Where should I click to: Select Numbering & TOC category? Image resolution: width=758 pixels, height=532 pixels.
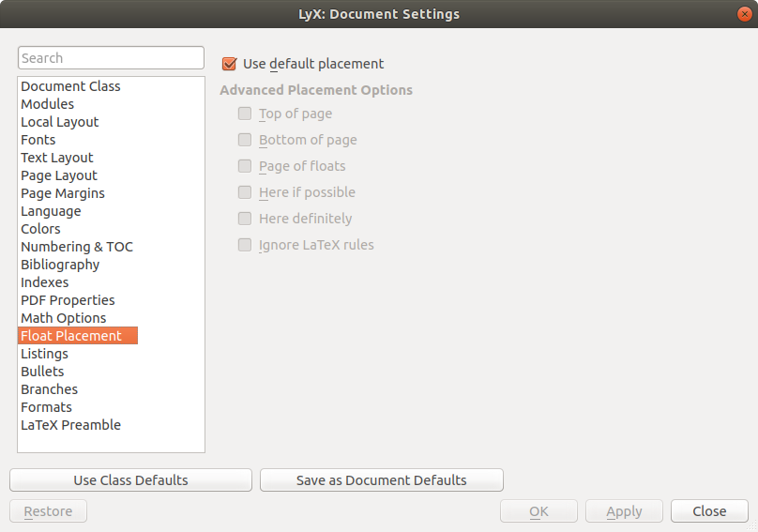pyautogui.click(x=77, y=247)
